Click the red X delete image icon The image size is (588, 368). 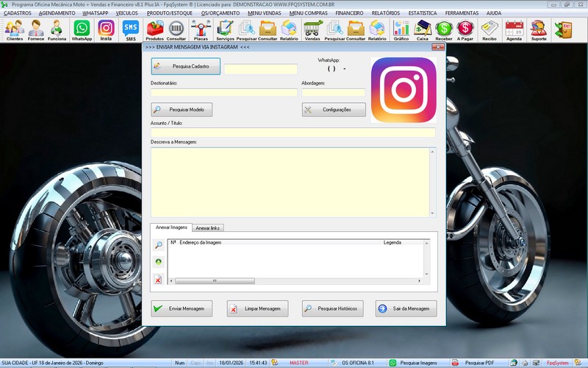point(158,280)
